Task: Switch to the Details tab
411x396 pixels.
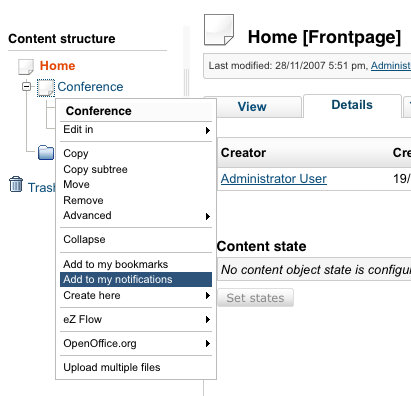Action: [x=352, y=105]
